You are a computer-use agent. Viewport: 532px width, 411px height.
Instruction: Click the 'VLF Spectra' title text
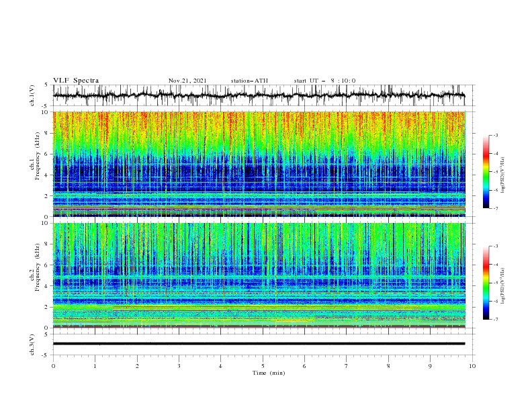(x=76, y=81)
